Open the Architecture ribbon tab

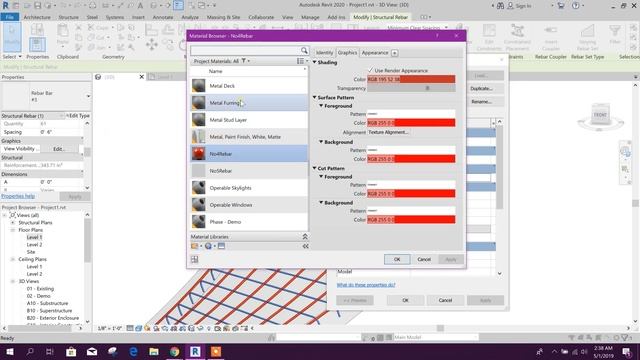pos(37,17)
